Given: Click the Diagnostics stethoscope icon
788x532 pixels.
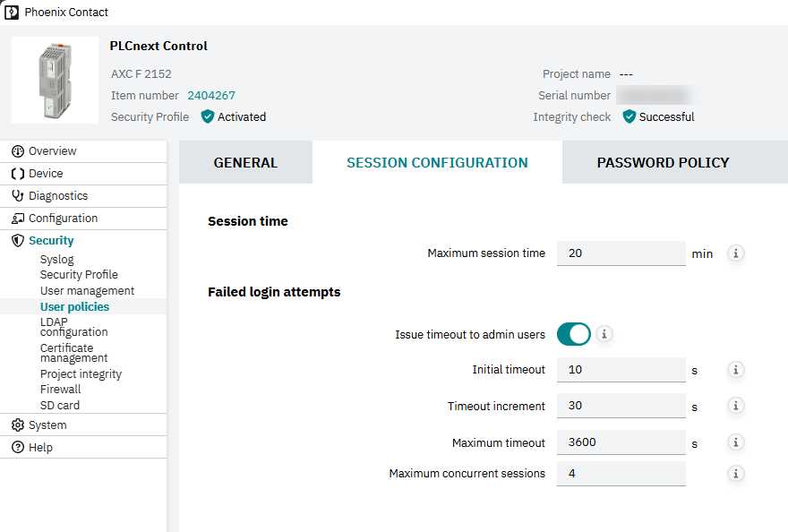Looking at the screenshot, I should pyautogui.click(x=18, y=195).
